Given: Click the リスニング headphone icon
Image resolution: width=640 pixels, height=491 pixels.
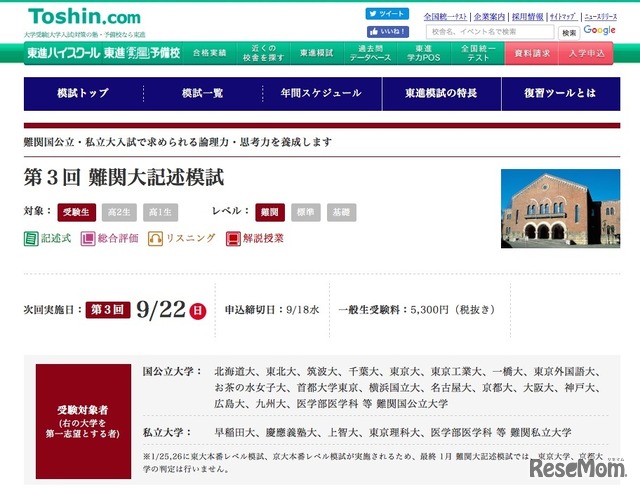Looking at the screenshot, I should (x=155, y=239).
